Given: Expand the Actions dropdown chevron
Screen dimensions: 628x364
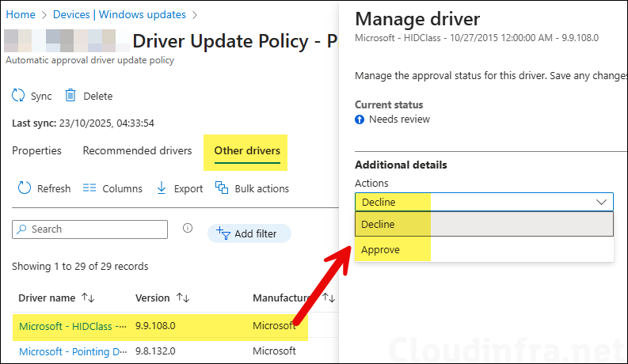Looking at the screenshot, I should (601, 202).
